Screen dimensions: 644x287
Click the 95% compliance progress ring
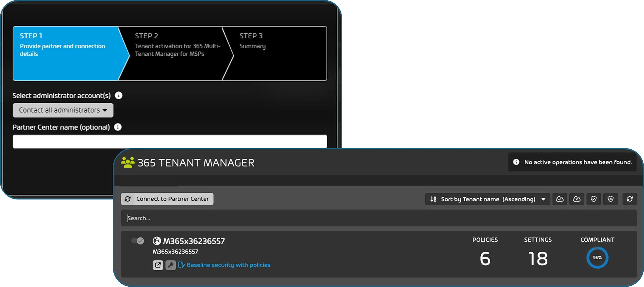597,257
